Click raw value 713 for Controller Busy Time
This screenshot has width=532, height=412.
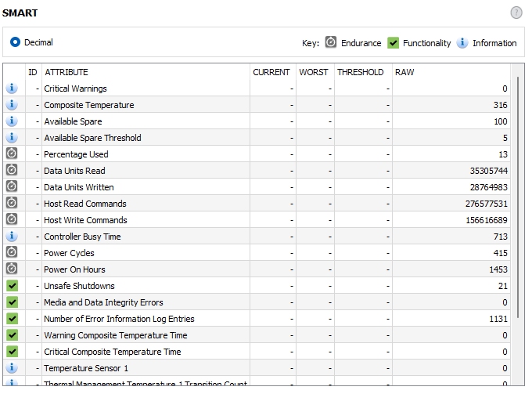point(501,237)
